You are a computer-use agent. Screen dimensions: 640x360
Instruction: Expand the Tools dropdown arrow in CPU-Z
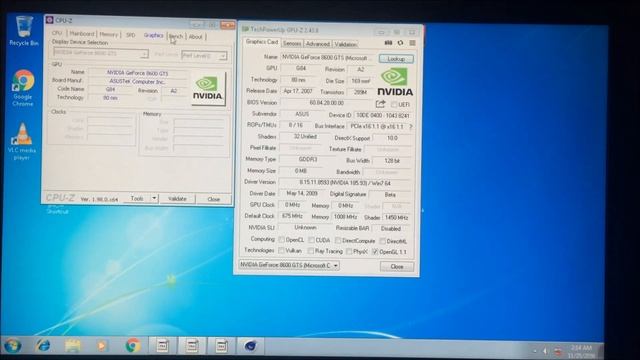[154, 198]
